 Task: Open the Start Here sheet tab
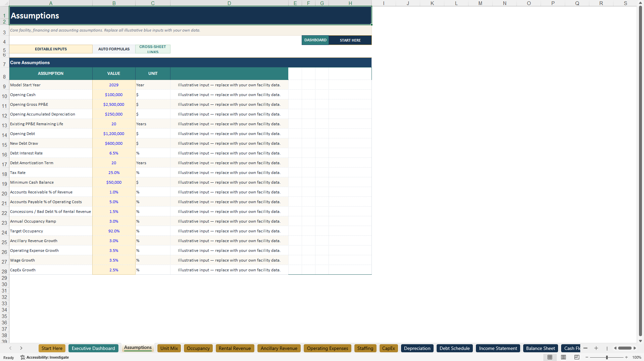[x=52, y=348]
